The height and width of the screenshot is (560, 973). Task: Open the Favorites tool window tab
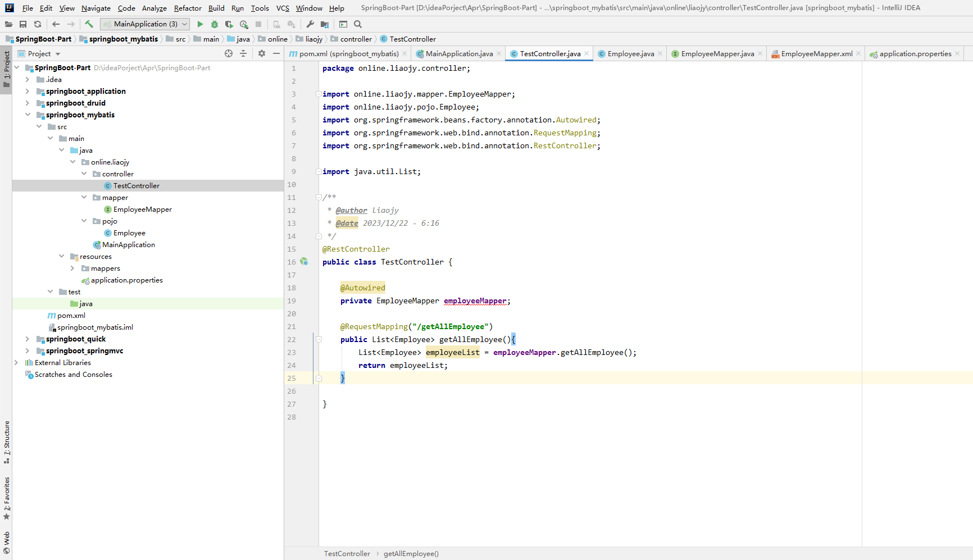pyautogui.click(x=7, y=498)
